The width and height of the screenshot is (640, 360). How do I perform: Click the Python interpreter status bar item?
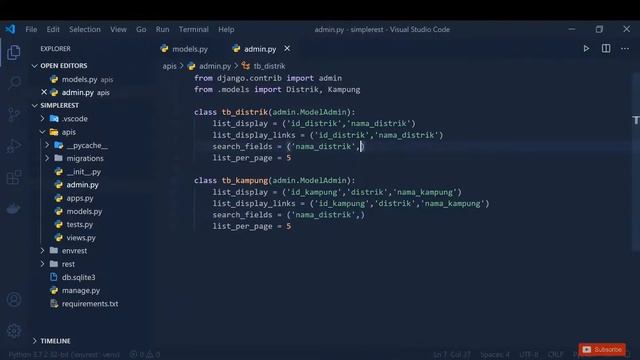click(64, 354)
